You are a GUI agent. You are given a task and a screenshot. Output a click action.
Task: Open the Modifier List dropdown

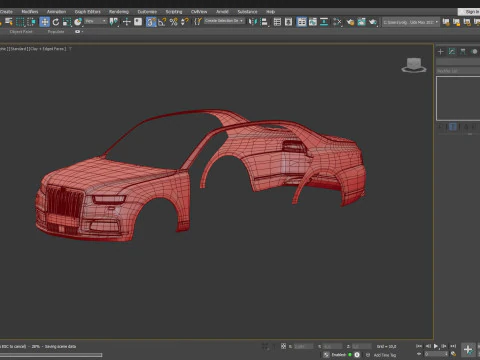458,71
